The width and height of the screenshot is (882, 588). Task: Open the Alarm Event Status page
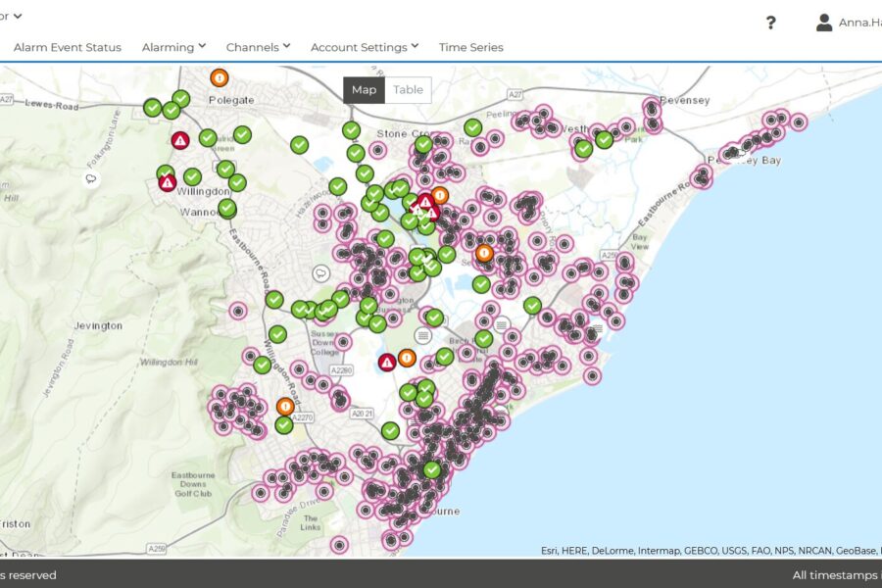click(x=68, y=47)
